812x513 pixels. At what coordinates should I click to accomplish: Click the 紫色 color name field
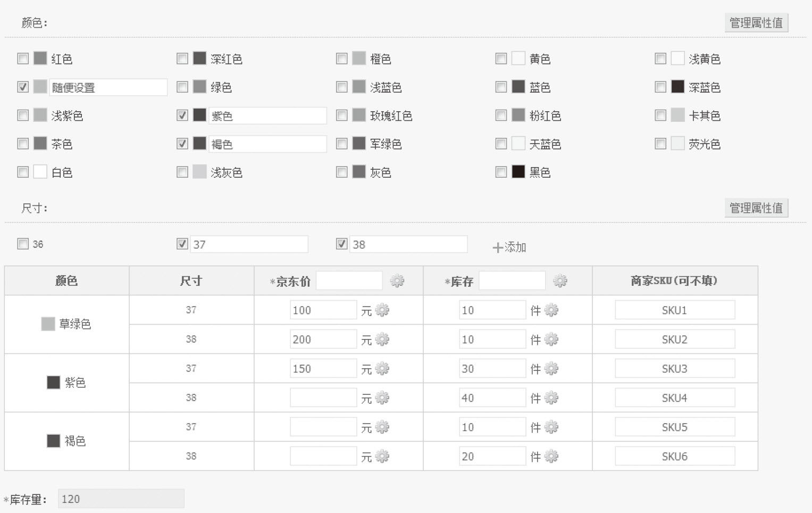coord(267,115)
